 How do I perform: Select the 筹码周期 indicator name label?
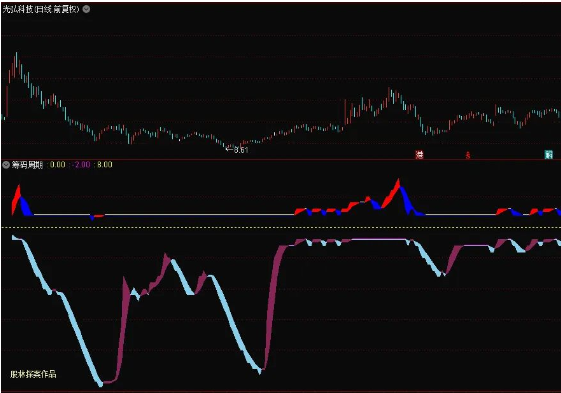tap(27, 165)
